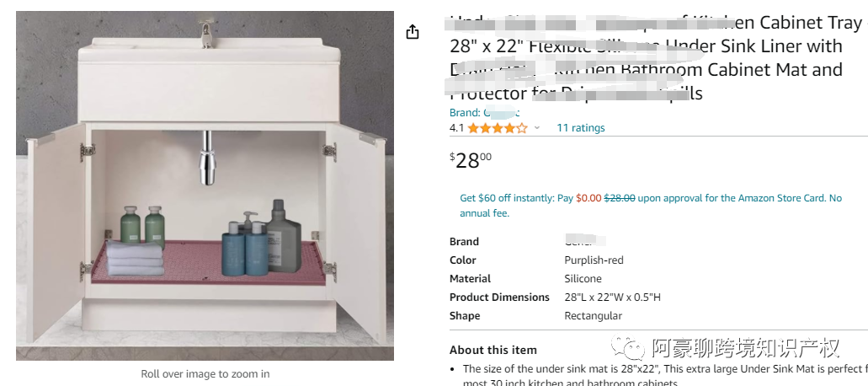Click the 4.1 rating score number
The width and height of the screenshot is (868, 386).
(x=457, y=128)
